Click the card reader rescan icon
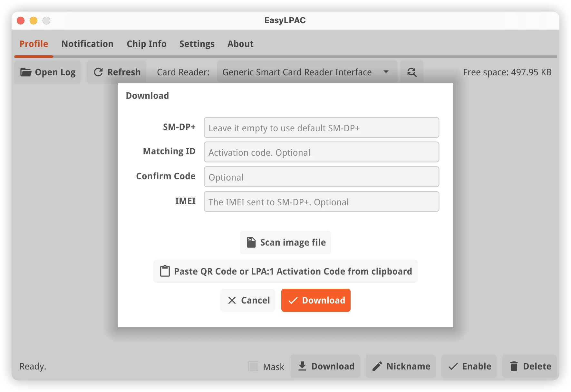Viewport: 571px width, 392px height. [411, 72]
